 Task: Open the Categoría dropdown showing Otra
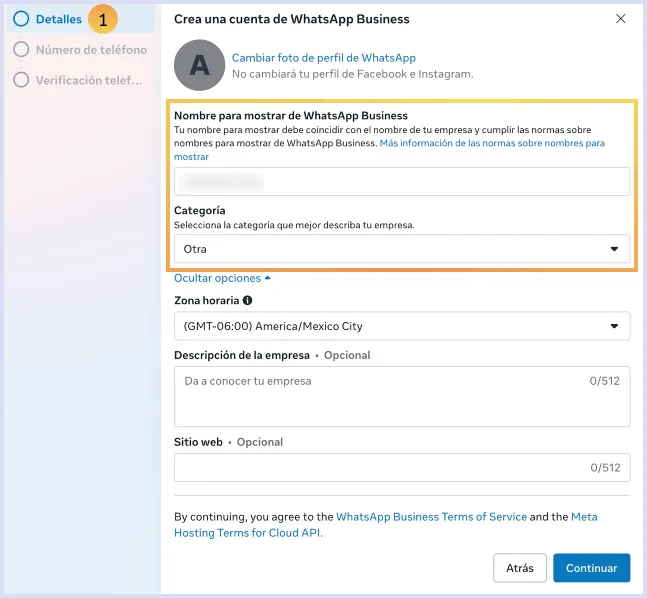[401, 249]
